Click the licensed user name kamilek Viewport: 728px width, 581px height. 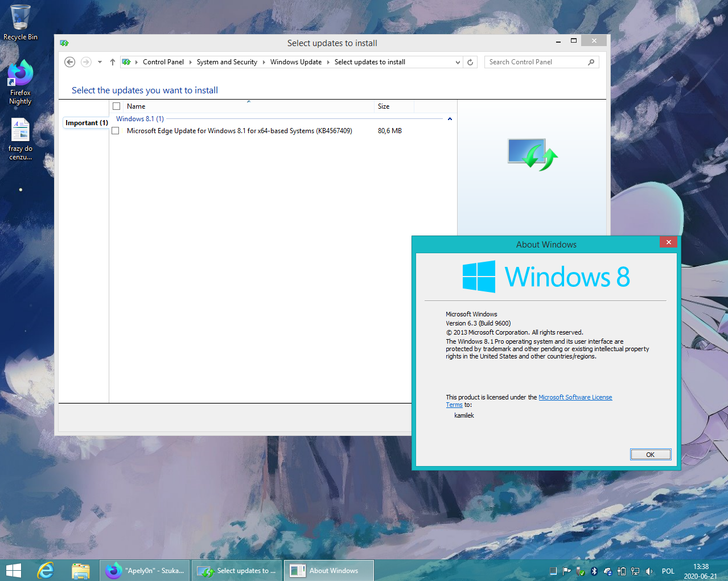pos(464,415)
